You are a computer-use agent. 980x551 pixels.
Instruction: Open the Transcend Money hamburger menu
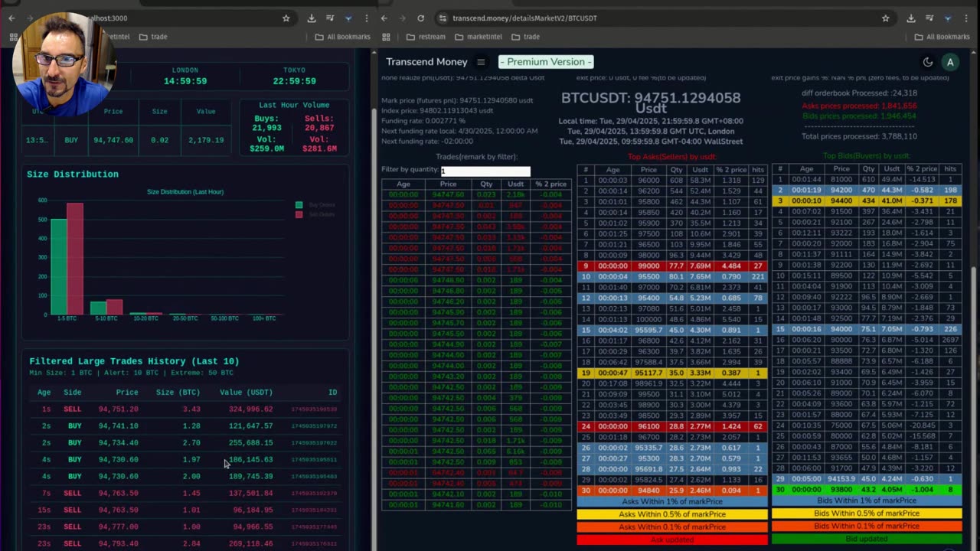coord(481,62)
